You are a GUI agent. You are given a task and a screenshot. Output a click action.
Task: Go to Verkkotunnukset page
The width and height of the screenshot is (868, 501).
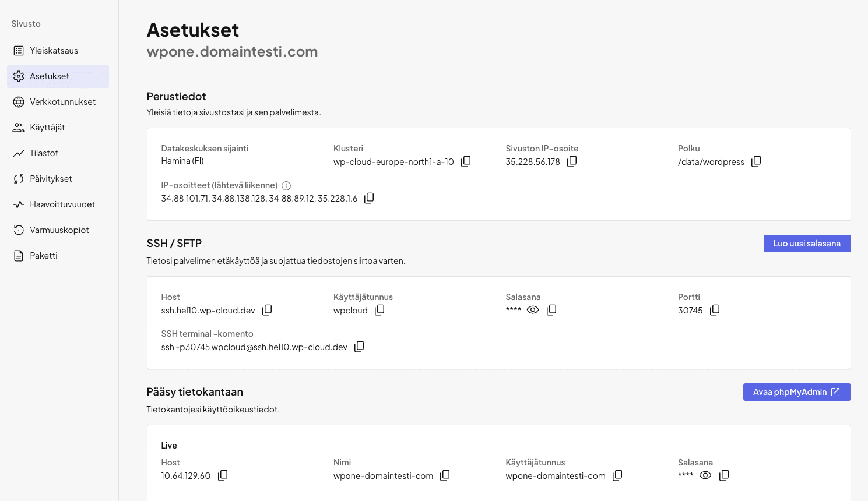click(x=62, y=102)
